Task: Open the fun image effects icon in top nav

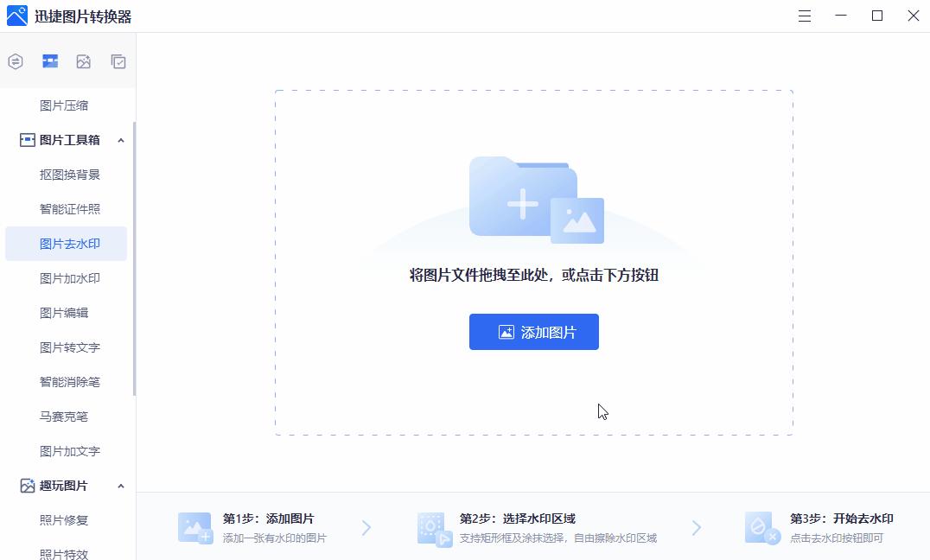Action: coord(84,60)
